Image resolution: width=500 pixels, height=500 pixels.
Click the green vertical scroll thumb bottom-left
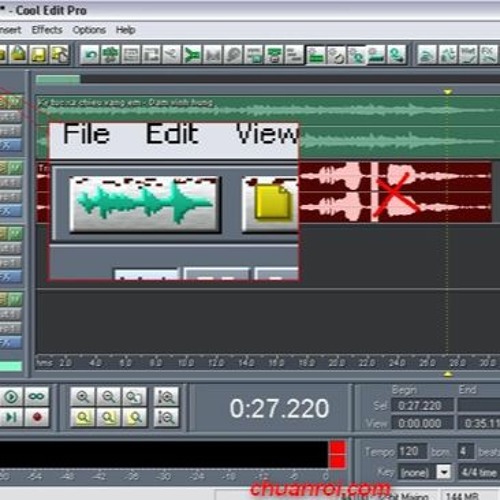click(11, 367)
